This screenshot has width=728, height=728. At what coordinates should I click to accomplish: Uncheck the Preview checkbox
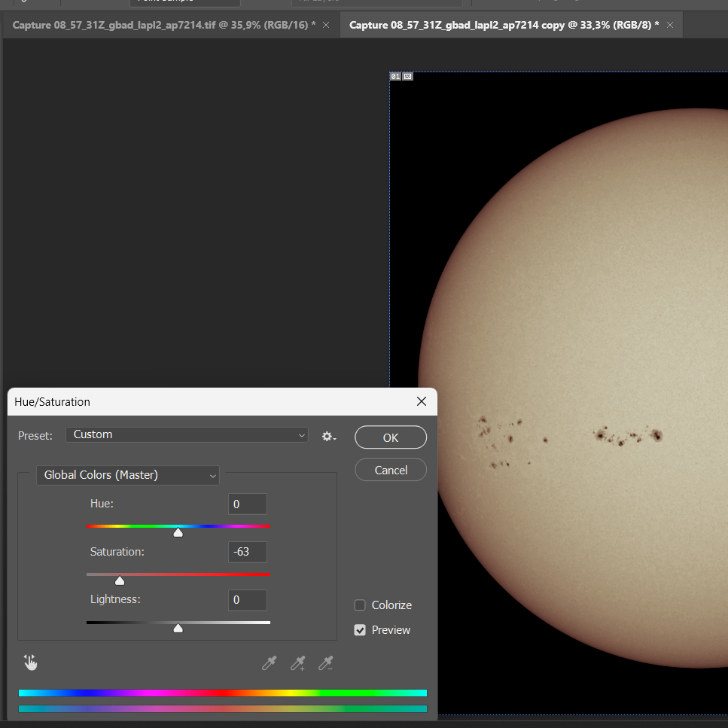coord(360,630)
